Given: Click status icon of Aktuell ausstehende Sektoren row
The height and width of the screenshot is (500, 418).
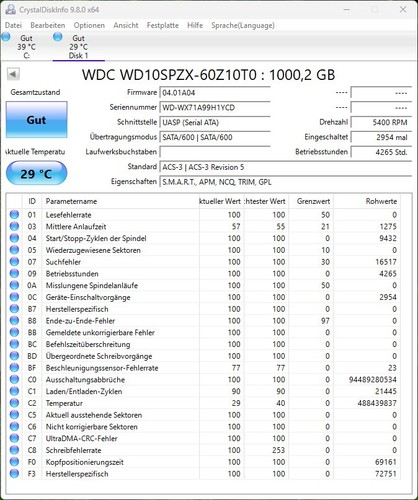Looking at the screenshot, I should tap(14, 415).
